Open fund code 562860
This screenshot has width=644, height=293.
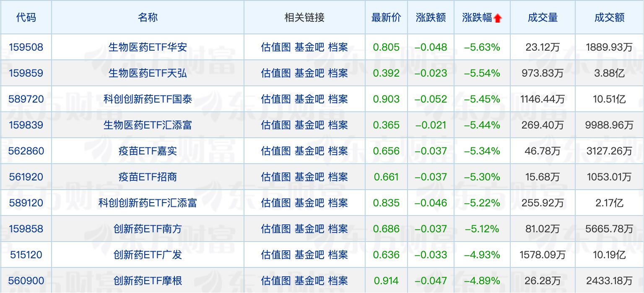(x=26, y=151)
